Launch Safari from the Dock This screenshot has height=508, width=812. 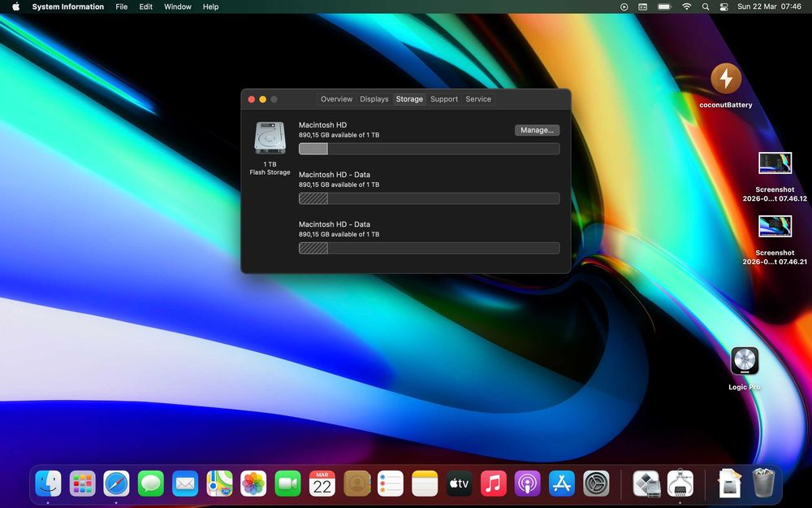(116, 484)
